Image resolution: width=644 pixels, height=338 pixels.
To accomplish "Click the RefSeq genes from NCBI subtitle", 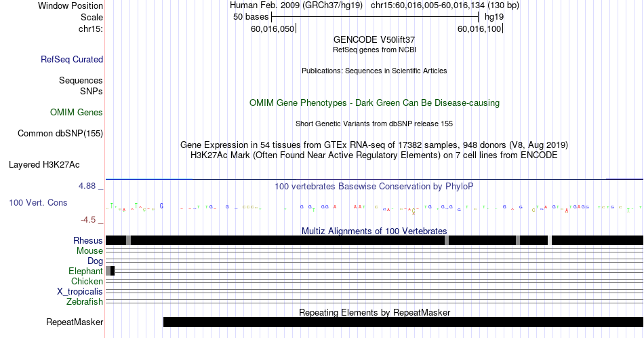I will [374, 50].
